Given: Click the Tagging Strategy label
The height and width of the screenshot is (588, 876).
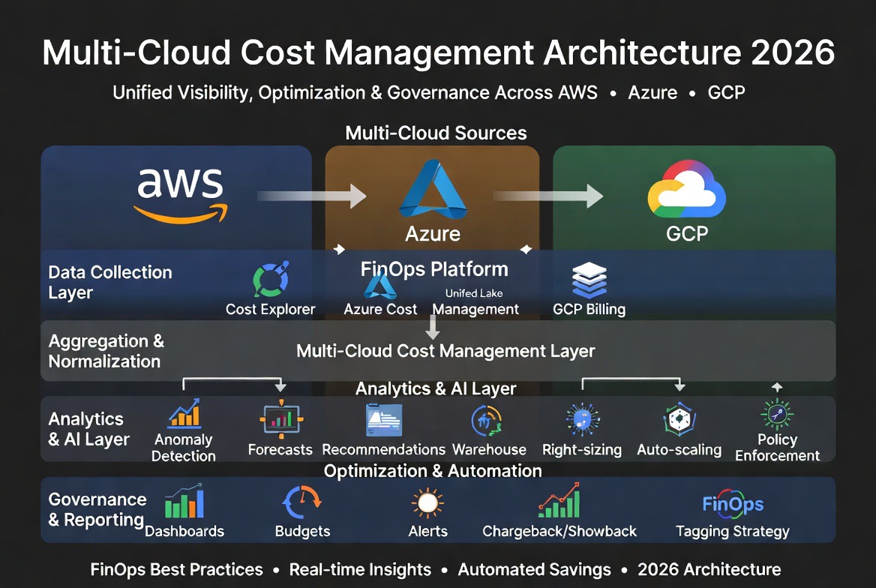Looking at the screenshot, I should pyautogui.click(x=733, y=531).
